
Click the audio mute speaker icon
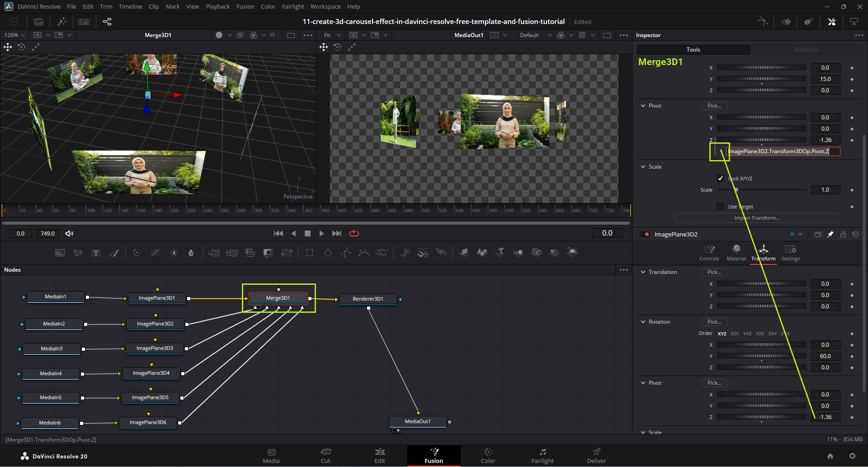(69, 233)
